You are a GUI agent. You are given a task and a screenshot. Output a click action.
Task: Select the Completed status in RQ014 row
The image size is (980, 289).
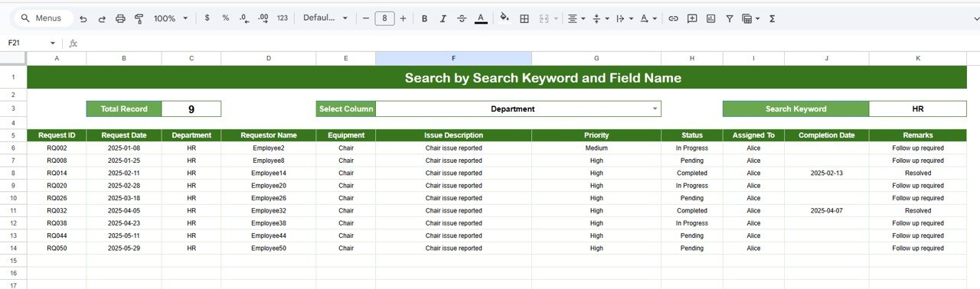click(691, 174)
